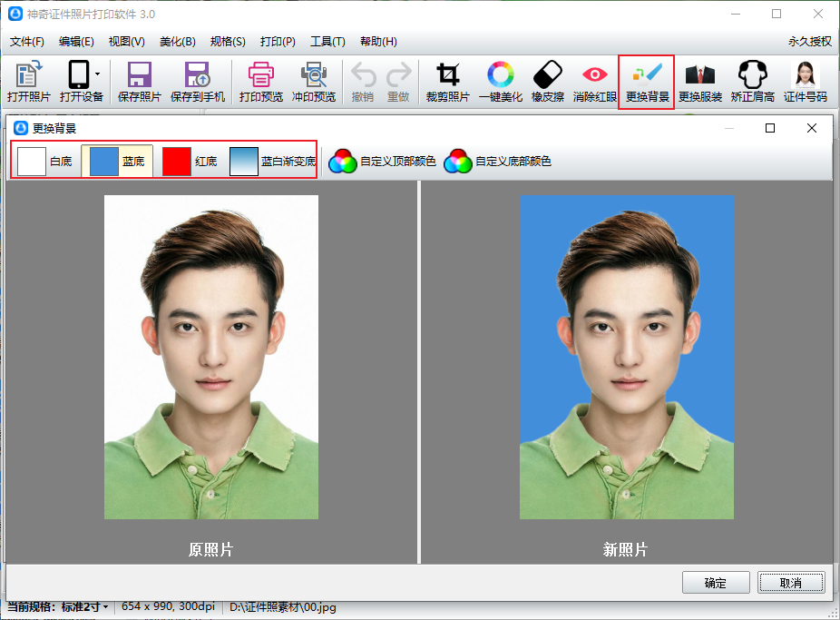Open 自定义顶部颜色 color picker

click(x=381, y=162)
